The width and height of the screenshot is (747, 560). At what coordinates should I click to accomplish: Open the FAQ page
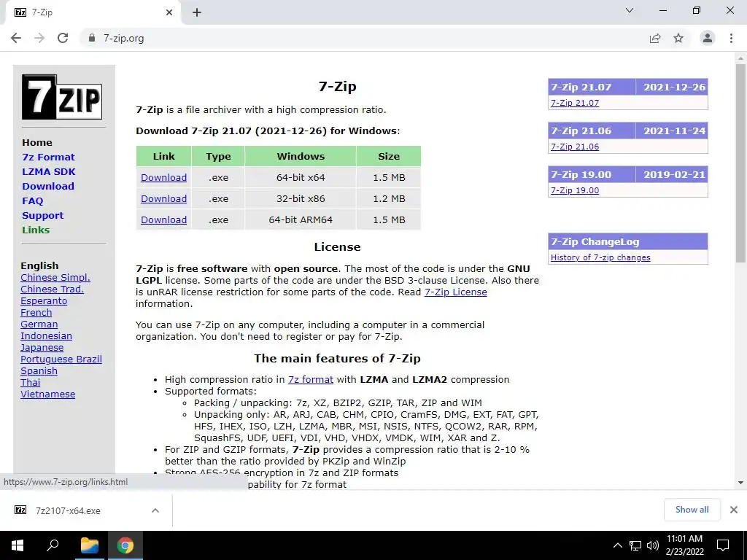click(32, 201)
